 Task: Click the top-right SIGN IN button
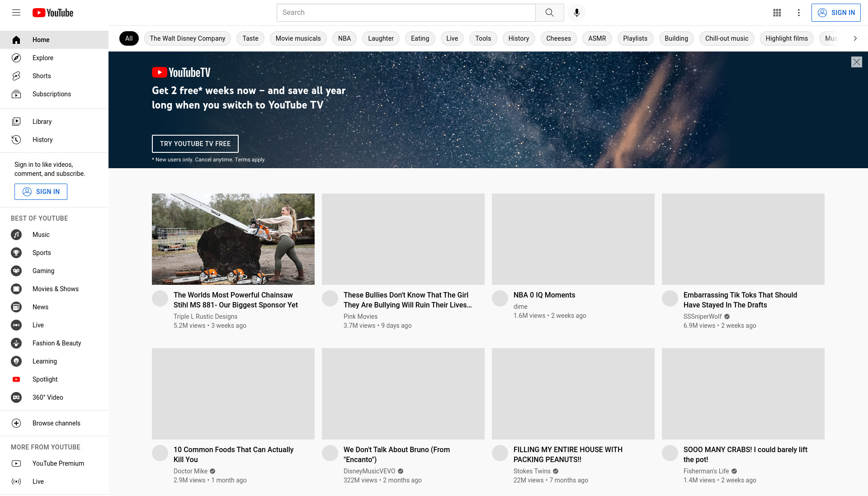click(836, 13)
